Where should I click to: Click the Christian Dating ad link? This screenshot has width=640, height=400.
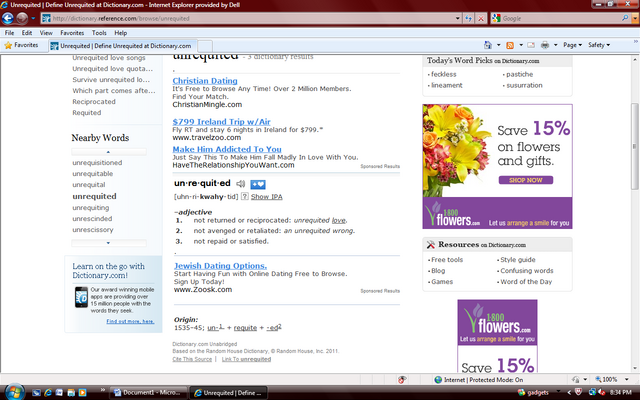[x=205, y=81]
